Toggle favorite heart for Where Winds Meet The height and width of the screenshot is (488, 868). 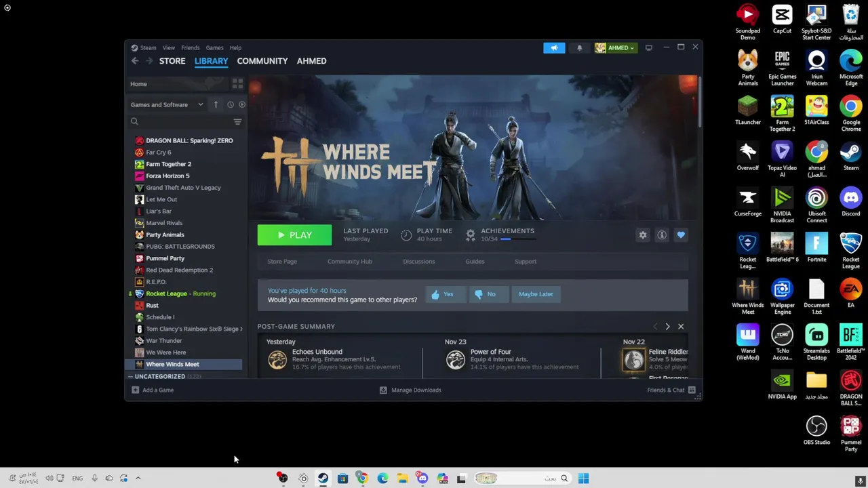pos(681,235)
